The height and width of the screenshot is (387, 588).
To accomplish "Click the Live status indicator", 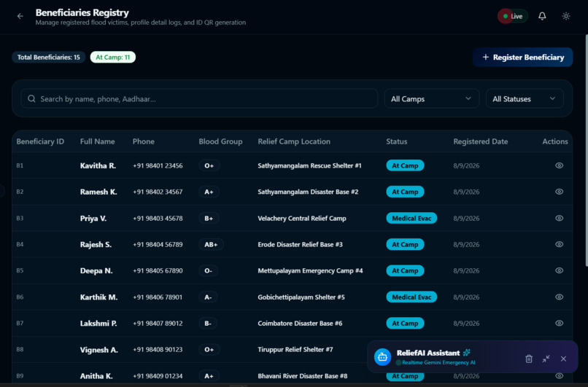I will 513,16.
